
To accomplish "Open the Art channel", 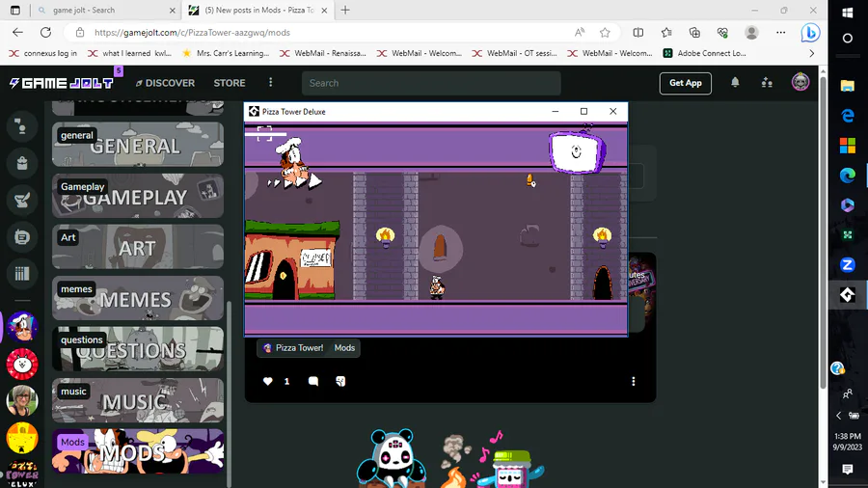I will click(x=138, y=247).
